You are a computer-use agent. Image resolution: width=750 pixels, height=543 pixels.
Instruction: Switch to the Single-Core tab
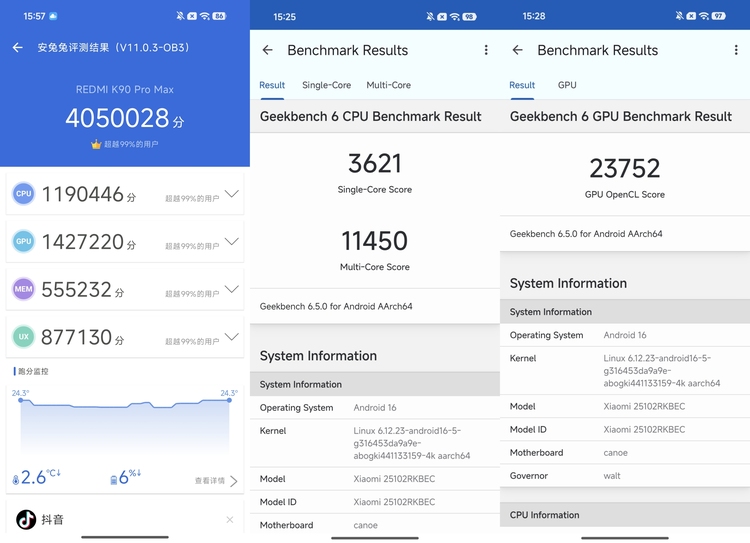click(327, 85)
